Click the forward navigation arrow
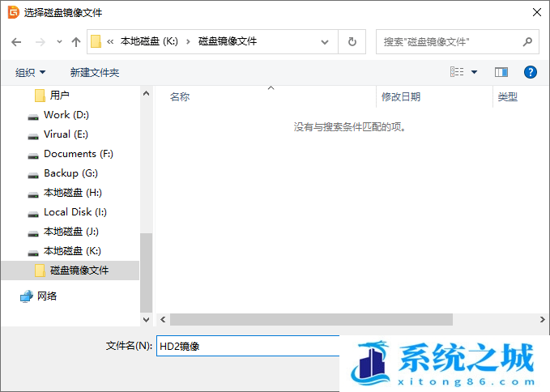This screenshot has width=550, height=392. (x=41, y=42)
